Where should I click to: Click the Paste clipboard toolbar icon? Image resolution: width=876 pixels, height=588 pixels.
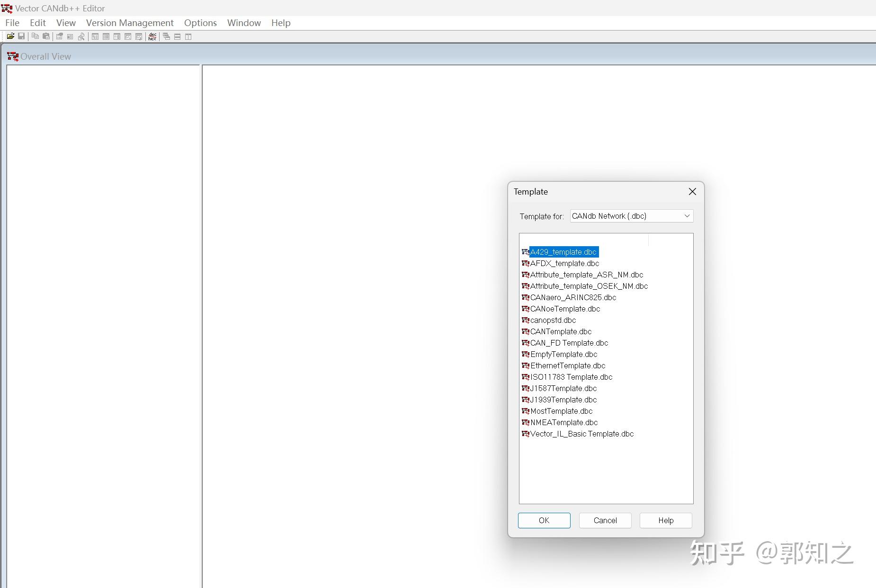click(x=46, y=36)
